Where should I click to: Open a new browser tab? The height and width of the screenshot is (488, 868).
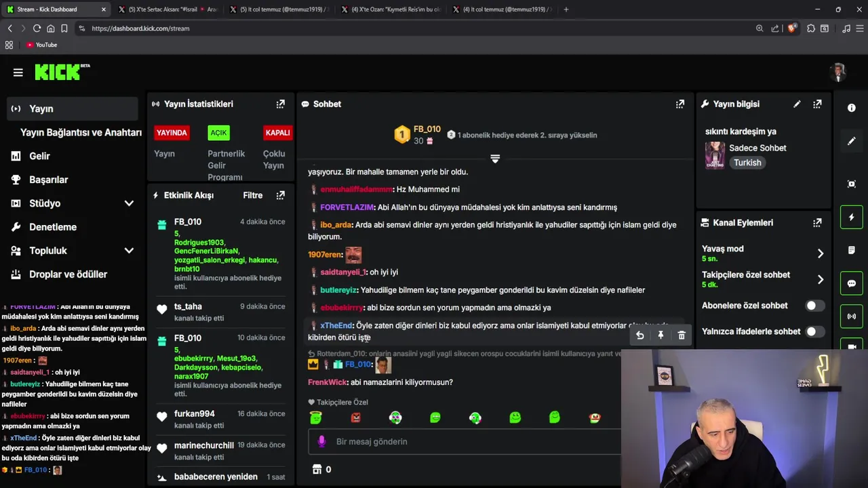(566, 9)
